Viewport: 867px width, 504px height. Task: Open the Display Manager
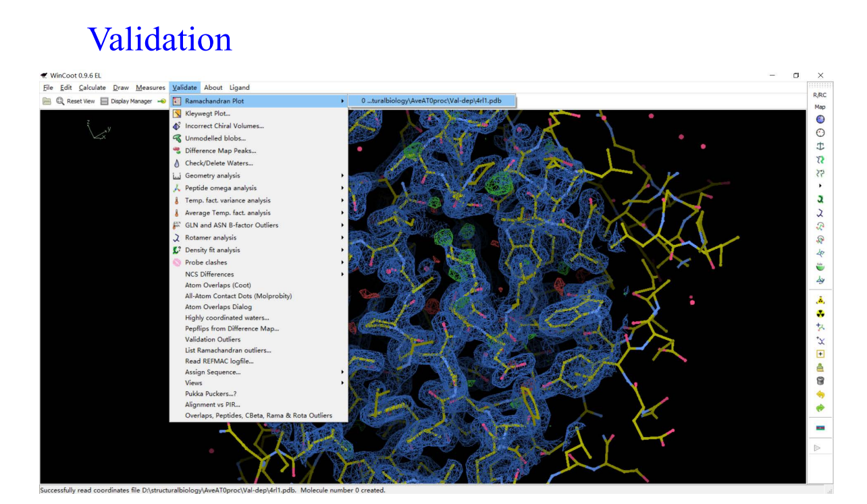point(126,101)
